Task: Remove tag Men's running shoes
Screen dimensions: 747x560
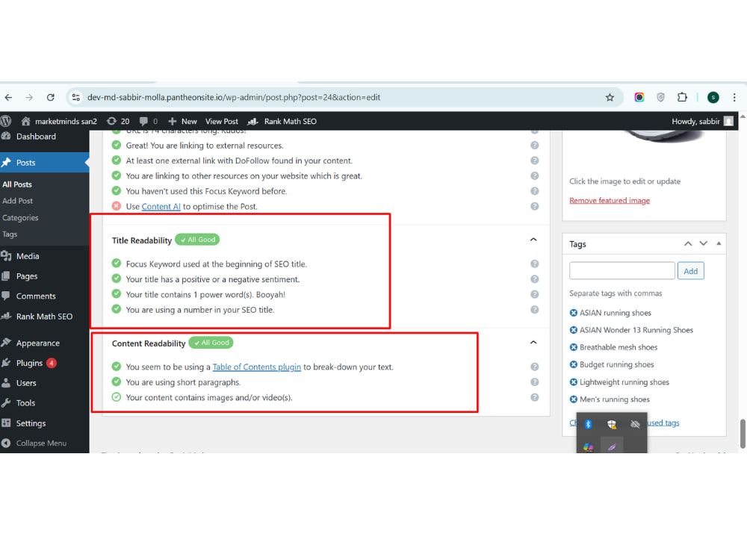Action: (574, 399)
